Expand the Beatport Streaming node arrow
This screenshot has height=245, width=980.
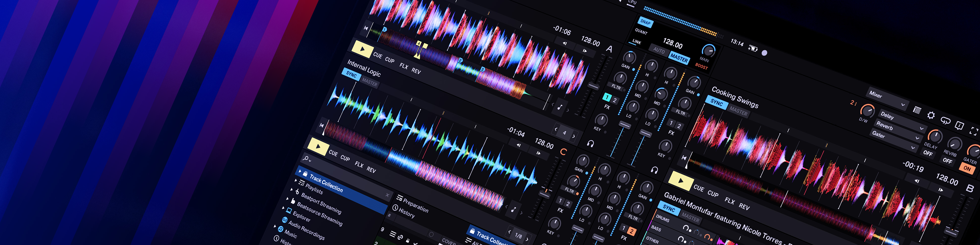click(x=292, y=190)
